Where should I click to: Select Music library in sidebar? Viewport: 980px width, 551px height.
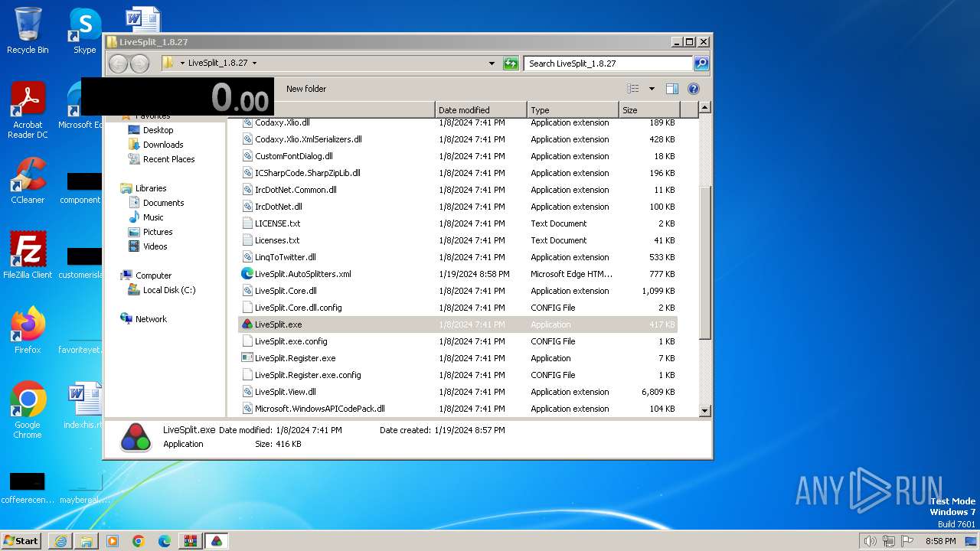[153, 217]
